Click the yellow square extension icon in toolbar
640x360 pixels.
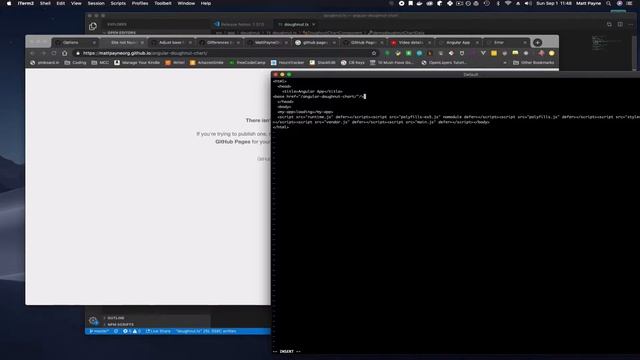coord(494,53)
